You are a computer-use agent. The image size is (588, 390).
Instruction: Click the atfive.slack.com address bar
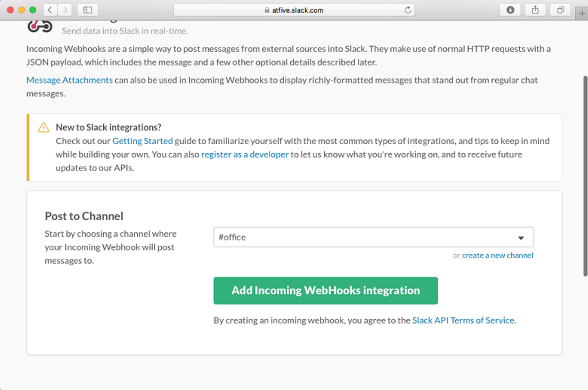pos(294,10)
